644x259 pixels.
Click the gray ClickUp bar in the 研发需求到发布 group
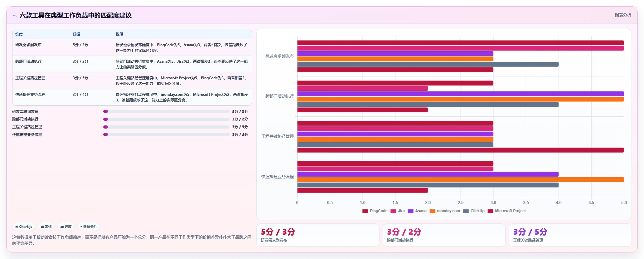428,64
